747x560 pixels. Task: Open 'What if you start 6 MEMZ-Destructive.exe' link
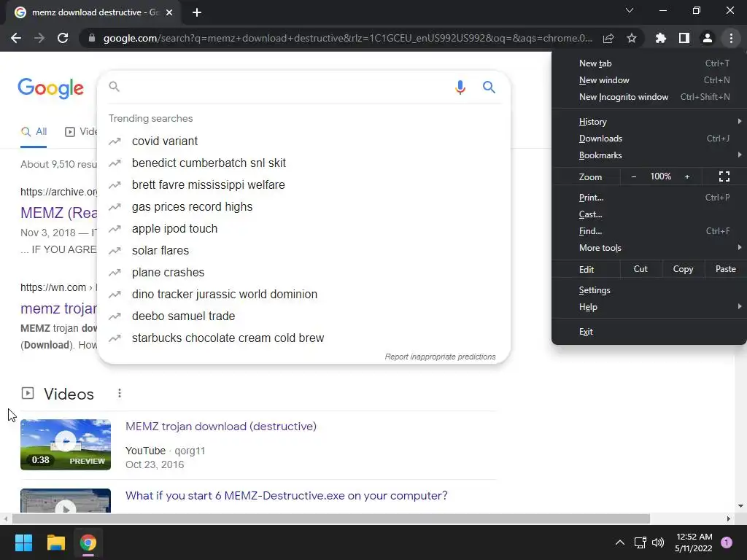tap(286, 496)
